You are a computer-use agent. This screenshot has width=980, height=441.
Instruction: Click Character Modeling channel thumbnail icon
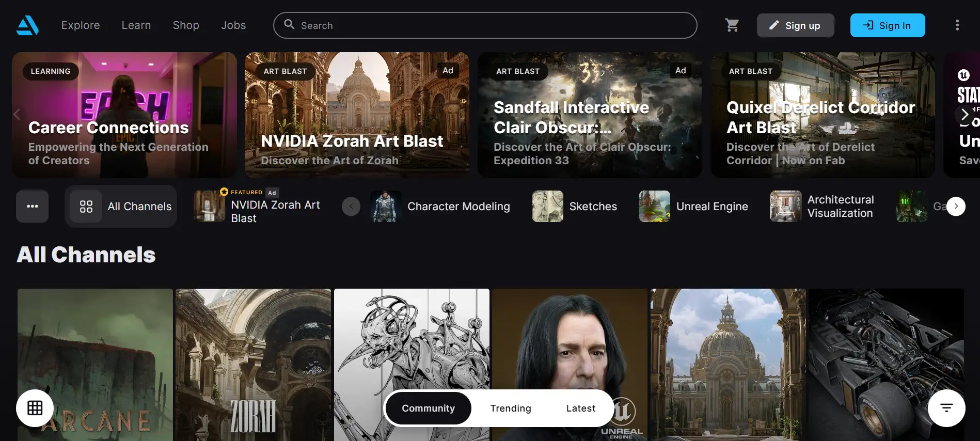point(385,207)
